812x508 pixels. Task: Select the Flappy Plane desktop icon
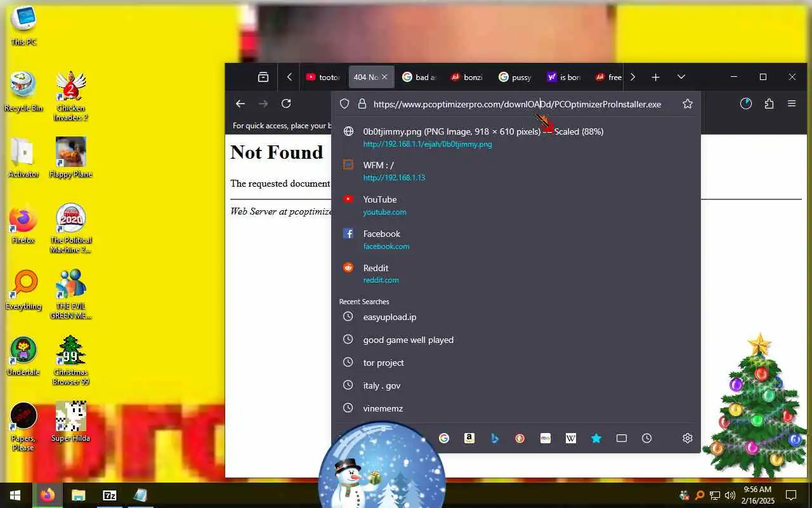[x=70, y=157]
